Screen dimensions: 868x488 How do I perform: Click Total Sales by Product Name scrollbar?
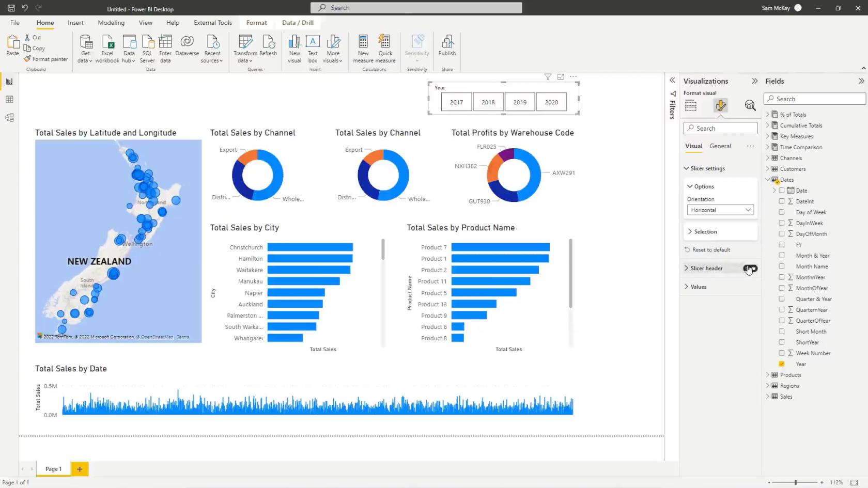(x=570, y=273)
